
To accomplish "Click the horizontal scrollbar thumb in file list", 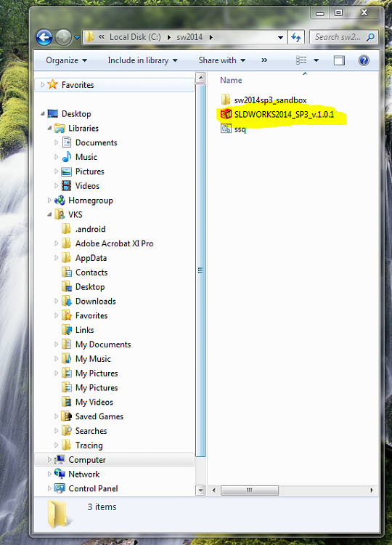I will (x=250, y=490).
